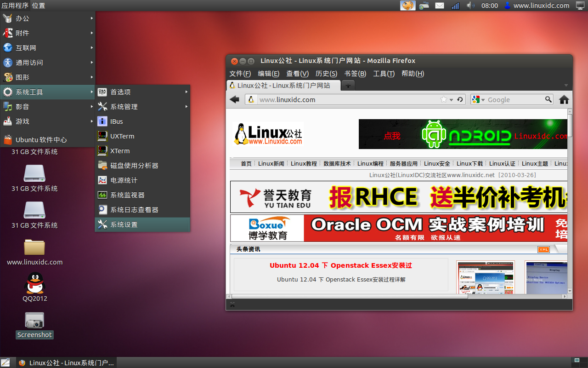
Task: Launch IBus via its icon
Action: [x=102, y=121]
